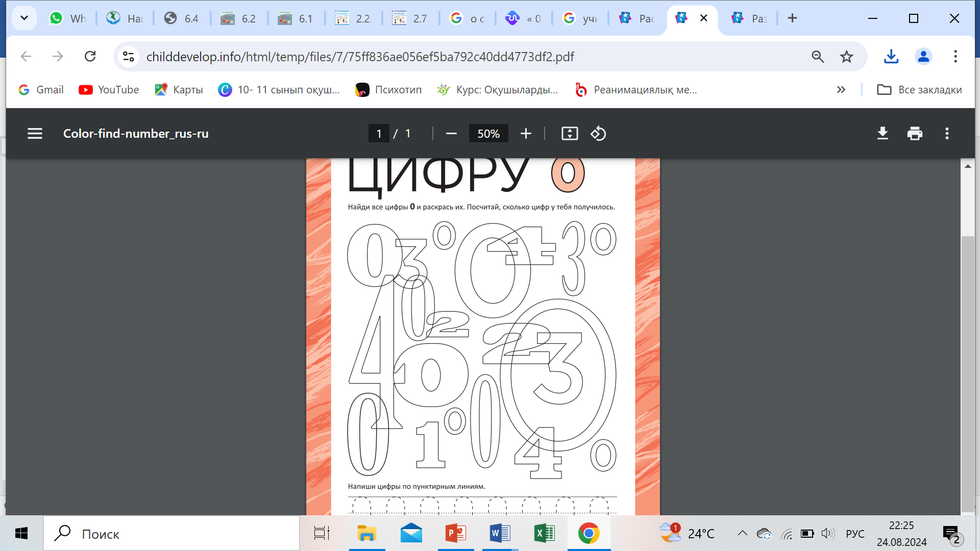Toggle the PDF sidebar hamburger menu

coord(35,134)
